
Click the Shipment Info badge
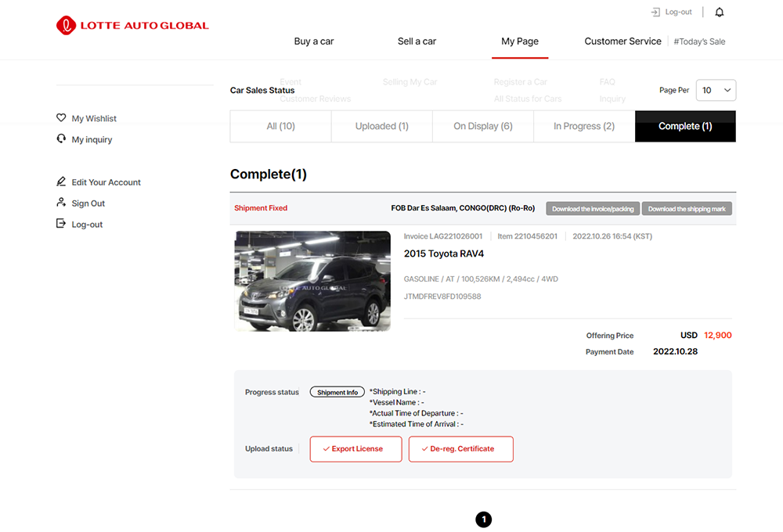tap(337, 392)
